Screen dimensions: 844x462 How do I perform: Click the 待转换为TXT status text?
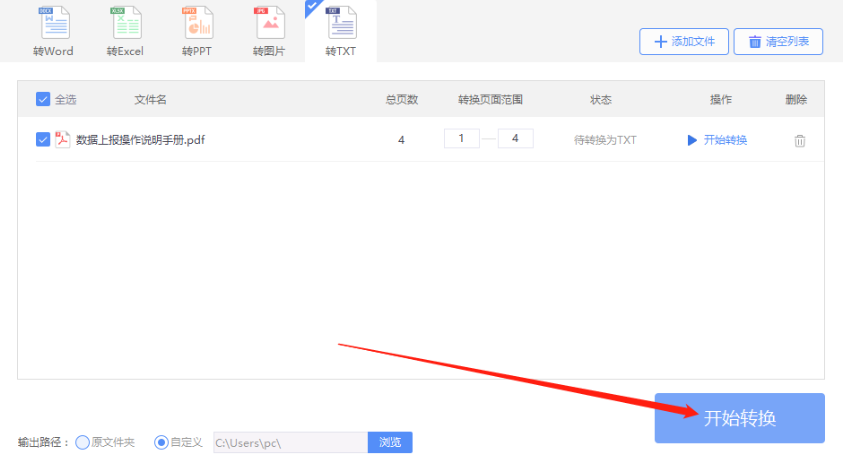tap(605, 140)
